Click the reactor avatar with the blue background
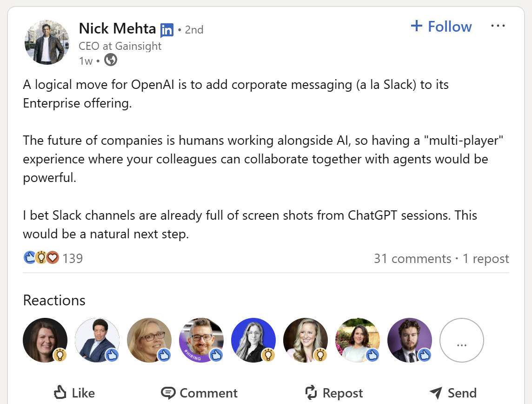The width and height of the screenshot is (532, 404). 253,340
